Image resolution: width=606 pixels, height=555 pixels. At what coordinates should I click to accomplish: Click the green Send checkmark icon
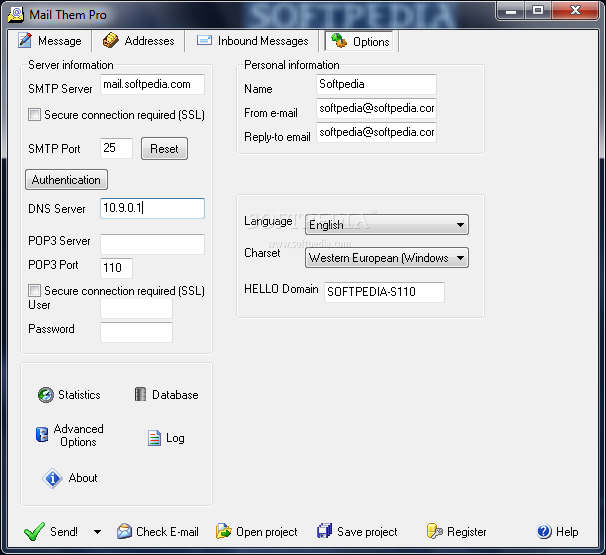click(34, 531)
